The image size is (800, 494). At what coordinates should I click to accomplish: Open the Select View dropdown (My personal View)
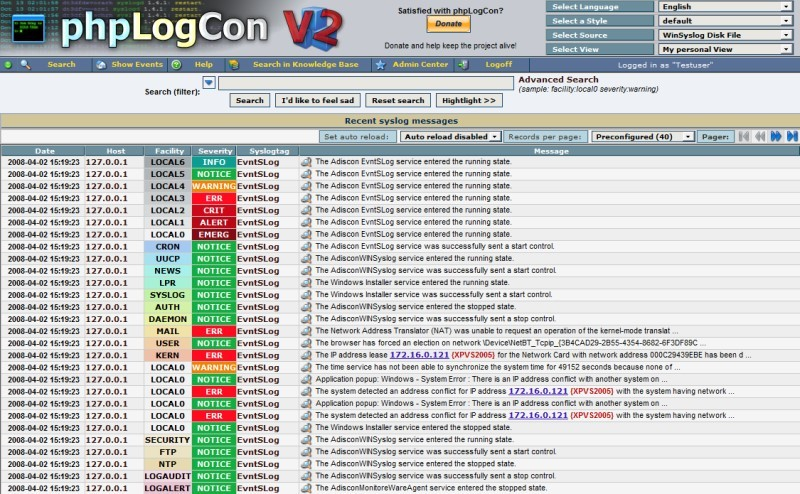(x=725, y=50)
